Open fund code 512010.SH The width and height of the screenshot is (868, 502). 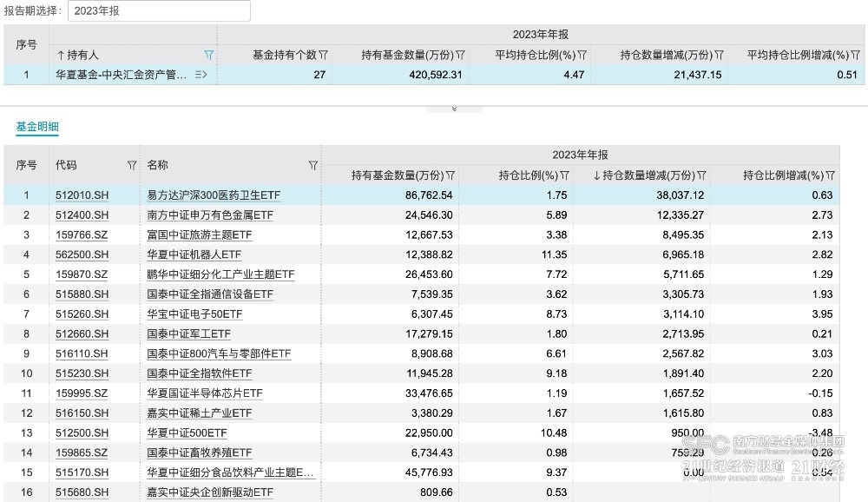pyautogui.click(x=82, y=195)
